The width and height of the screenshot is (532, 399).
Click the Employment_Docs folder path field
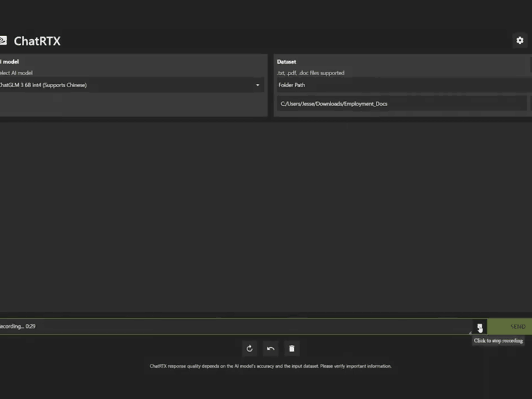click(x=402, y=104)
